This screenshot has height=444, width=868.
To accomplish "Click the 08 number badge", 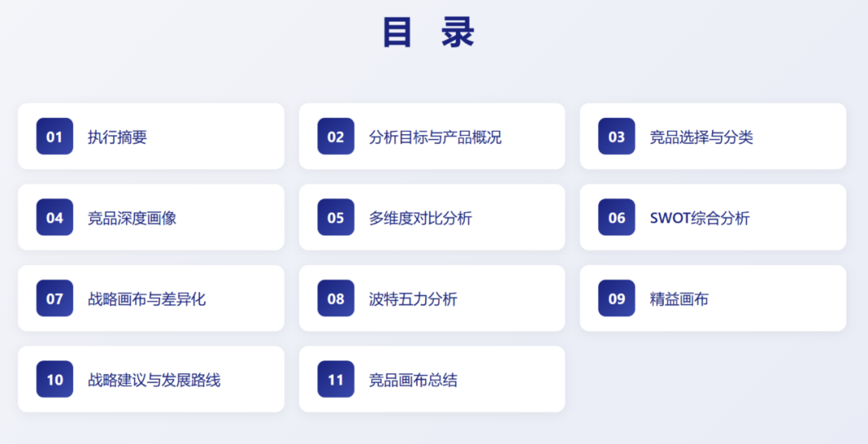I will [335, 299].
